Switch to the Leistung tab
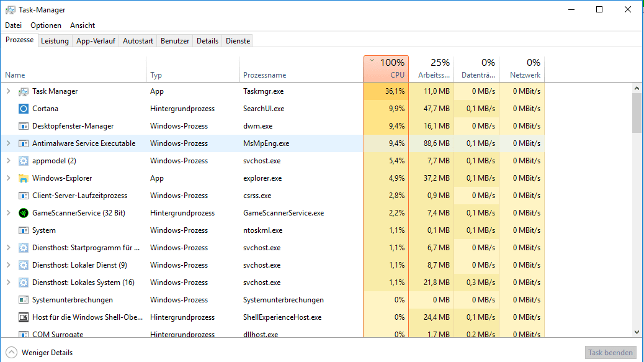The width and height of the screenshot is (644, 362). pyautogui.click(x=55, y=41)
